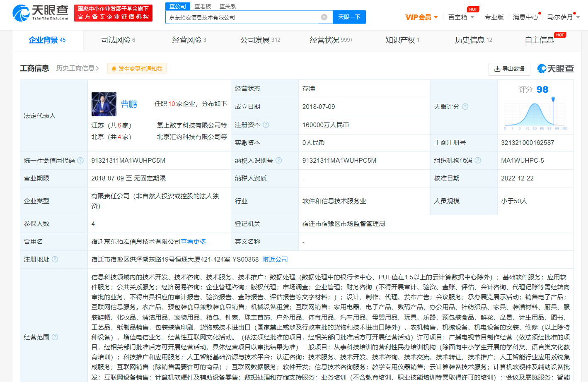Viewport: 588px width, 382px height.
Task: Click the TianYanCha logo in header
Action: pos(41,13)
